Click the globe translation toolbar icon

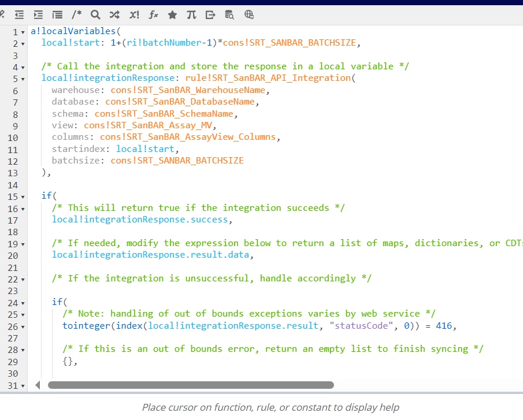[x=249, y=14]
